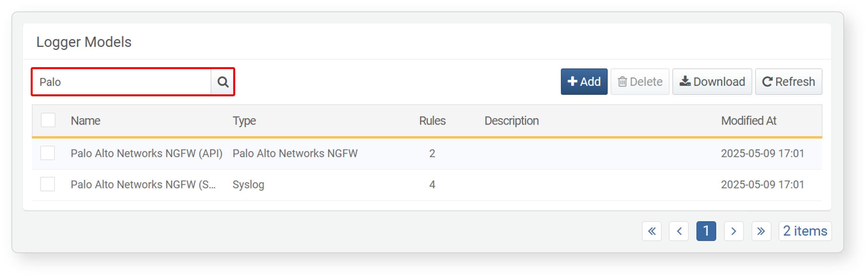Go to previous page arrow

[679, 231]
